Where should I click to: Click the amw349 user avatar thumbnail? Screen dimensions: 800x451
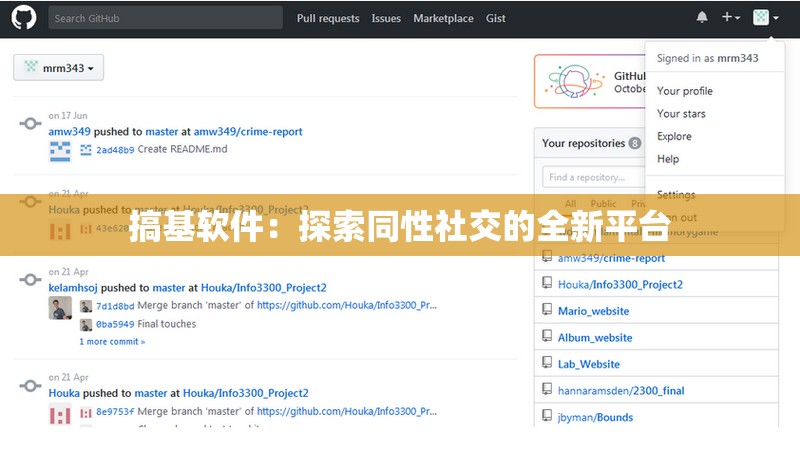coord(60,151)
